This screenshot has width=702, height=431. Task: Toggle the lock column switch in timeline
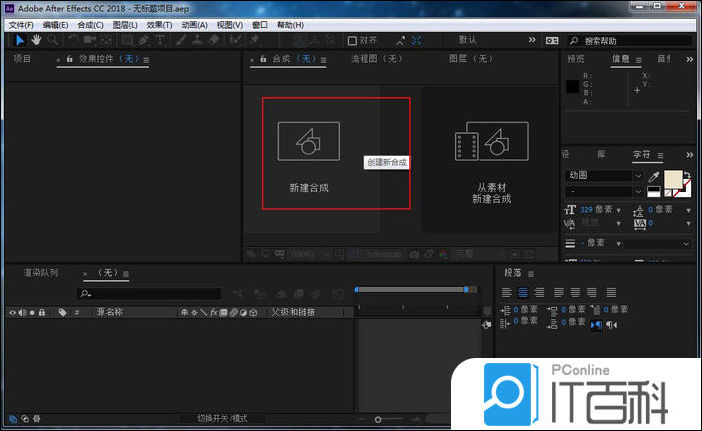42,312
